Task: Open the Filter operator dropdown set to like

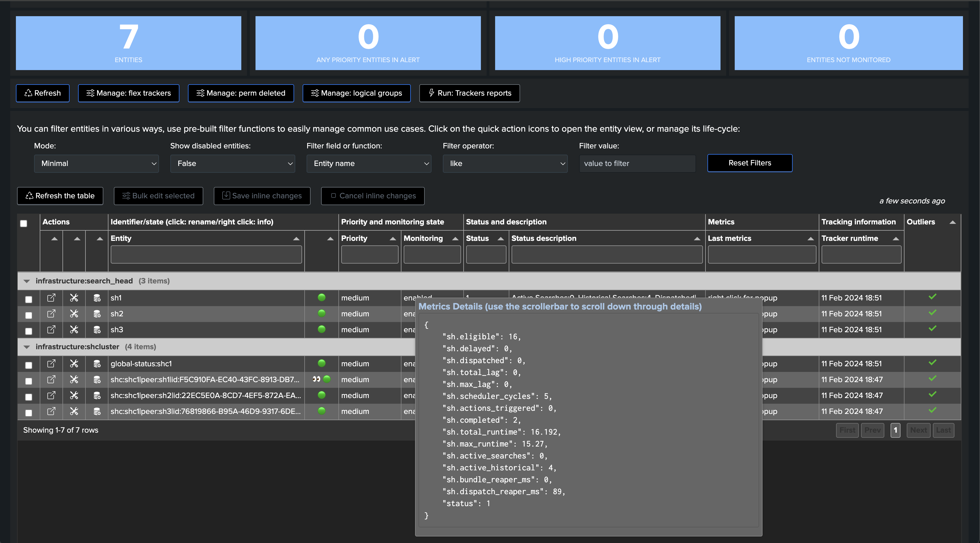Action: tap(505, 163)
